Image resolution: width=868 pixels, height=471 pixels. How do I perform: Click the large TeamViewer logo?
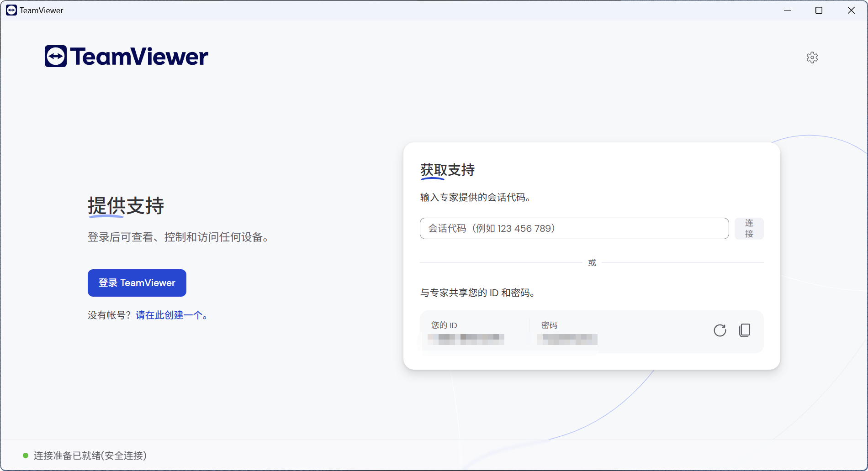pyautogui.click(x=127, y=57)
